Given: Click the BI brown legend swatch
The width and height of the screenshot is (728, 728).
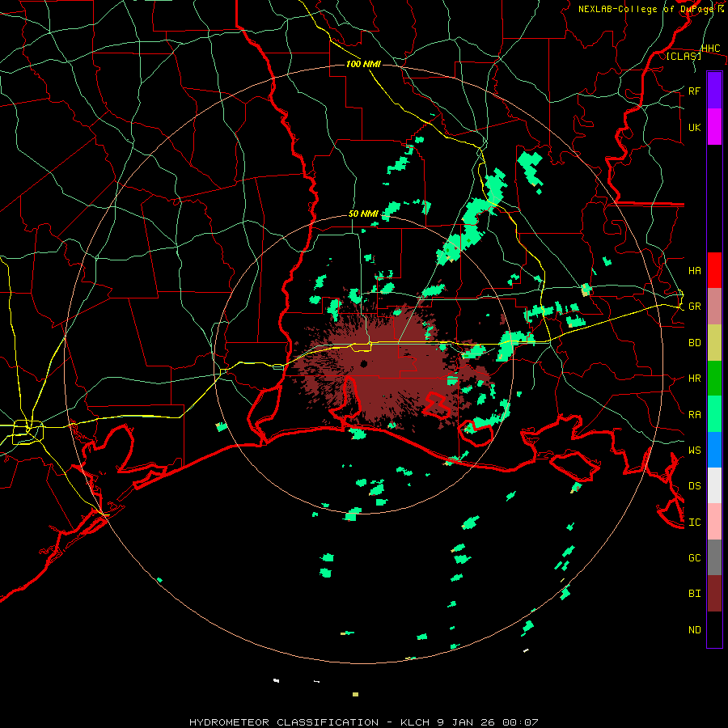Looking at the screenshot, I should [714, 594].
